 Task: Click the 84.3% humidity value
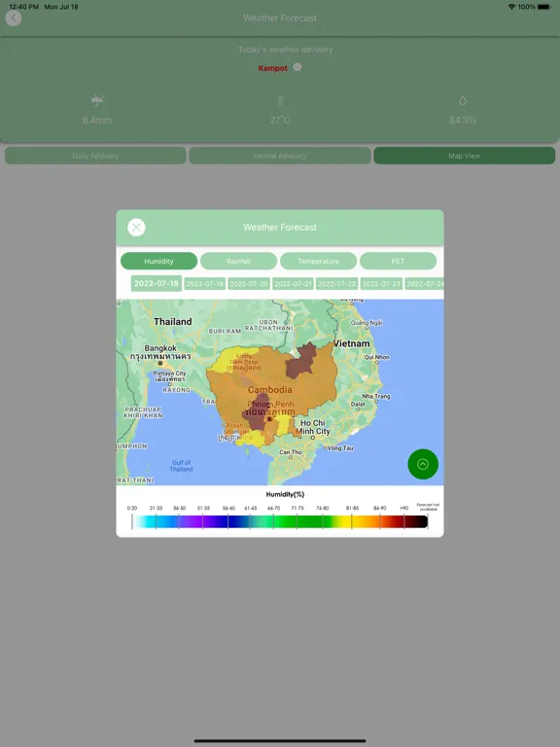(x=463, y=120)
